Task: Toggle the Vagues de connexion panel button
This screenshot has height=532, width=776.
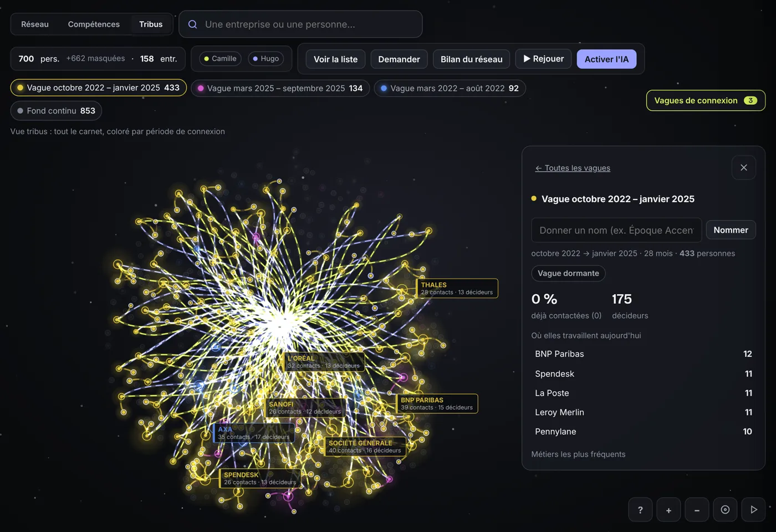Action: 706,100
